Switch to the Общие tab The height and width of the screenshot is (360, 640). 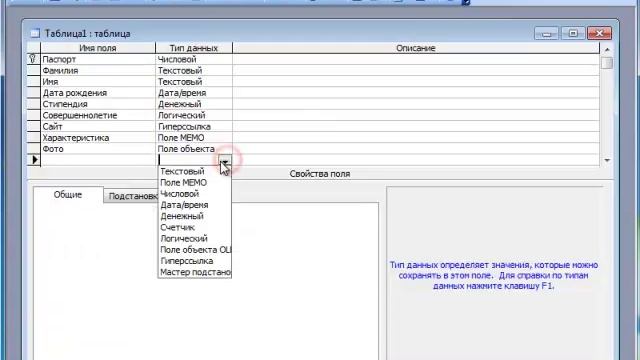68,195
